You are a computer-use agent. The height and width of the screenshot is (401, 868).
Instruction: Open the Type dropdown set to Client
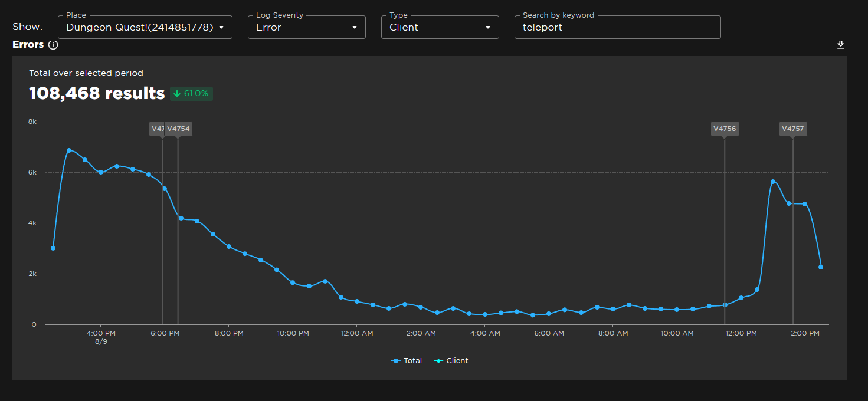440,27
